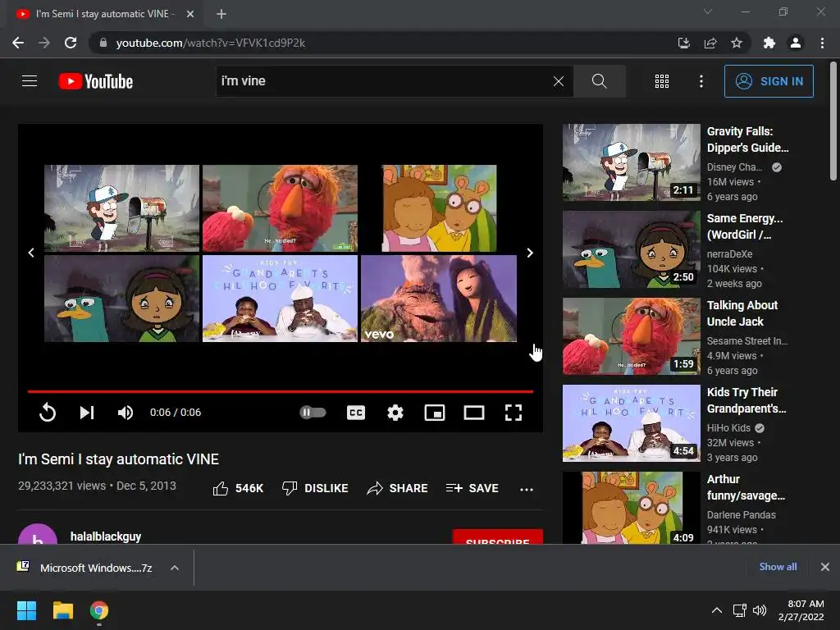The image size is (840, 630).
Task: Open video player settings gear
Action: tap(395, 413)
